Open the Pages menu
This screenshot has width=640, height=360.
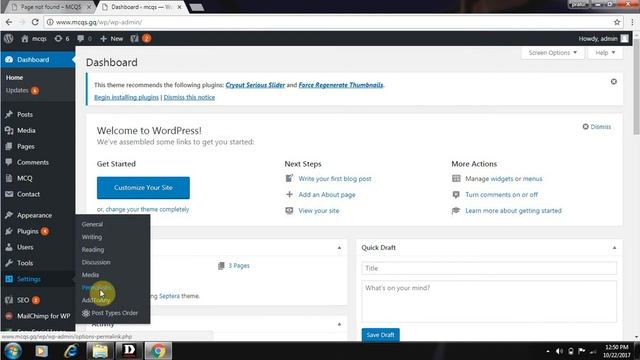coord(25,146)
